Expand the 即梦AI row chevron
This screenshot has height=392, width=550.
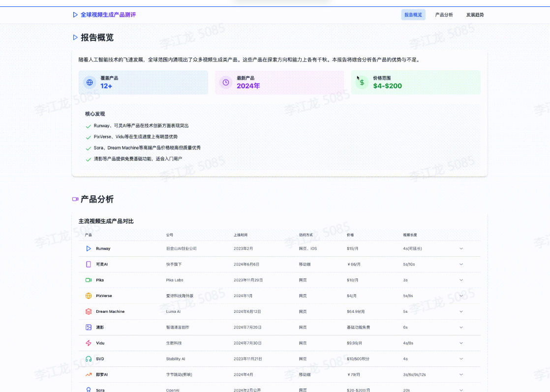click(x=461, y=374)
